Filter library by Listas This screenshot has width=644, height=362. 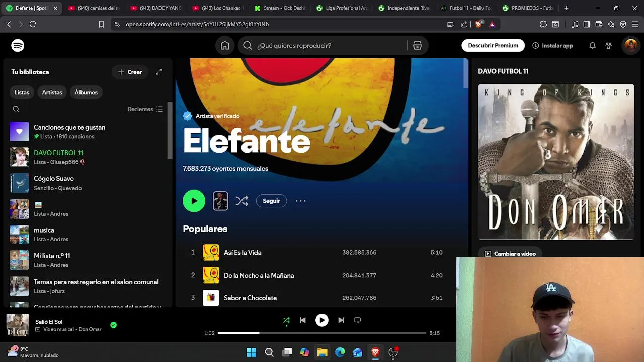point(22,92)
